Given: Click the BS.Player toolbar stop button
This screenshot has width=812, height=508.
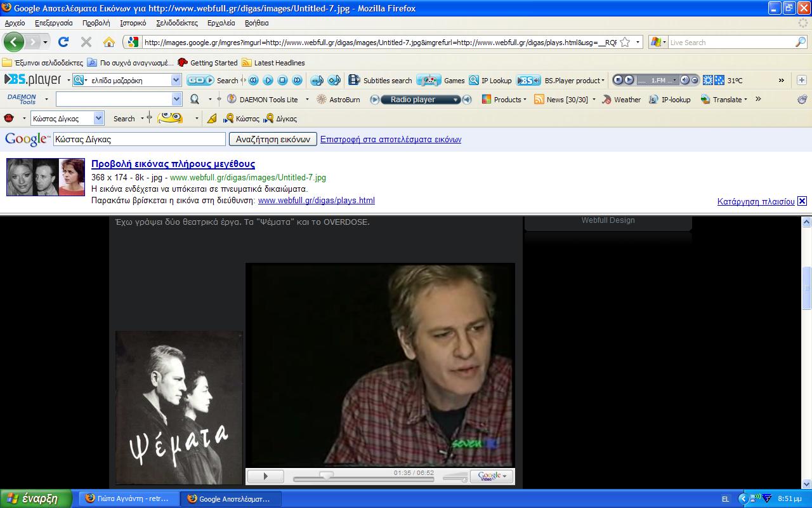Looking at the screenshot, I should (x=283, y=81).
